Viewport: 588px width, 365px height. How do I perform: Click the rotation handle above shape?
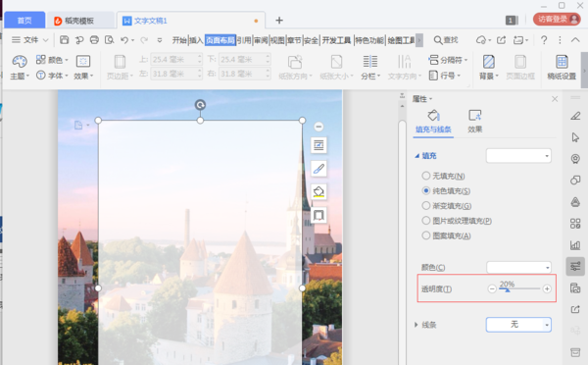coord(200,105)
